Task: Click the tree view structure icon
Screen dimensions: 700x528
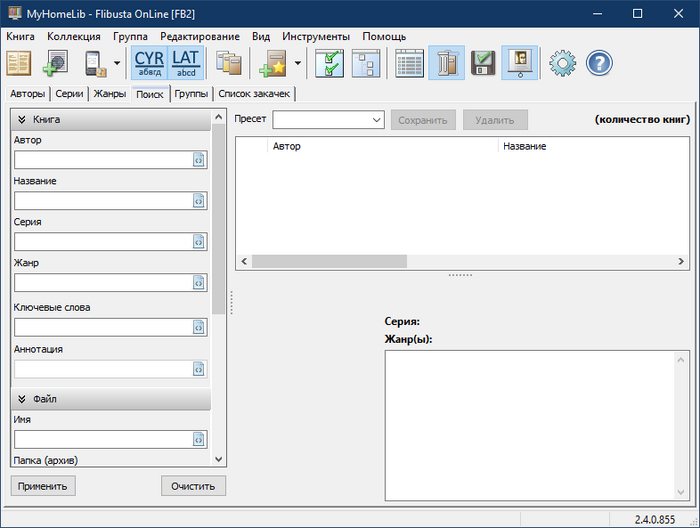Action: coord(366,63)
